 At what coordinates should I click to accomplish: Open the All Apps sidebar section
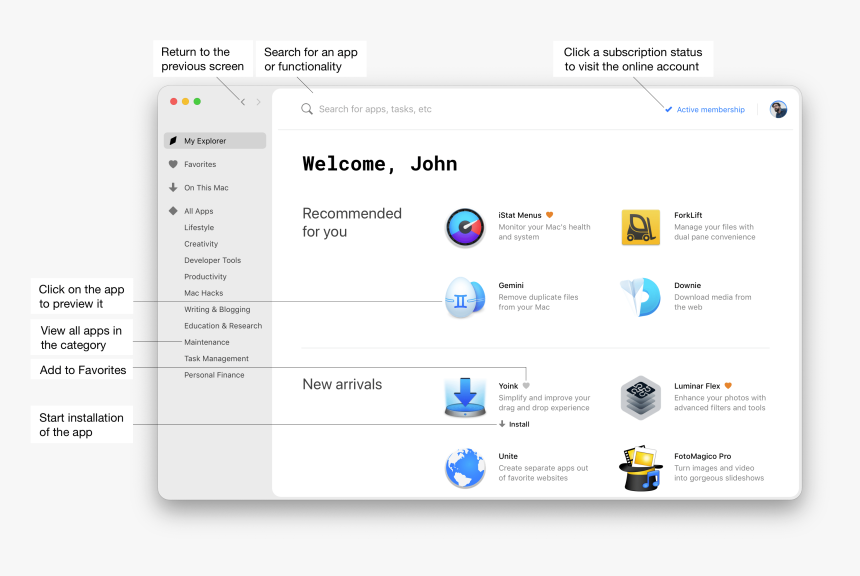(x=198, y=211)
